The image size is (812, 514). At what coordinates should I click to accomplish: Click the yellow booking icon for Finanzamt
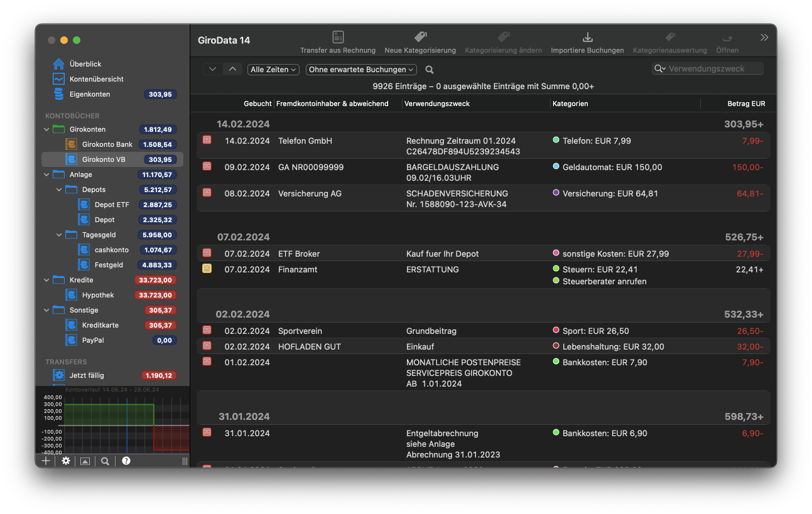click(x=207, y=269)
